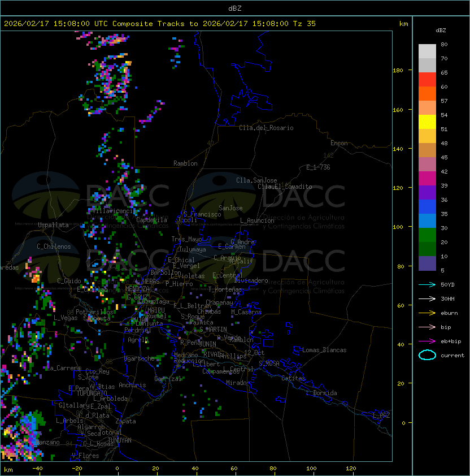Pick the red 60-65 dBZ swatch
This screenshot has width=470, height=476.
coord(427,80)
